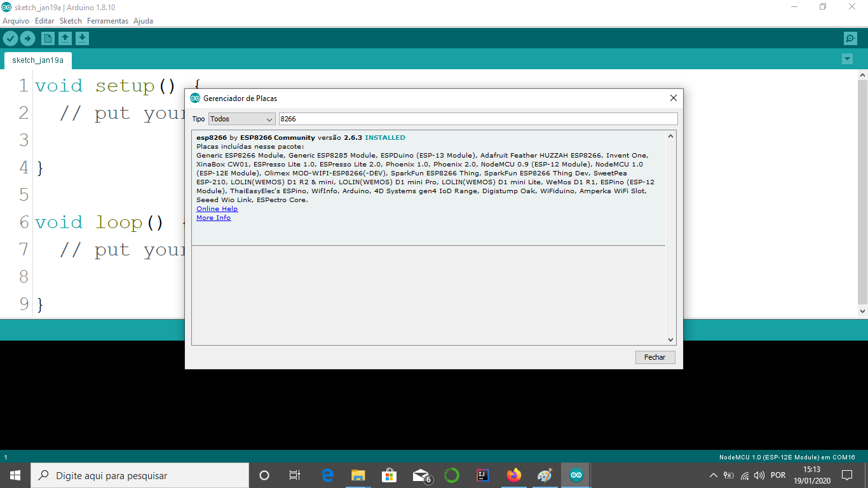Open the Ajuda menu
868x488 pixels.
[143, 21]
